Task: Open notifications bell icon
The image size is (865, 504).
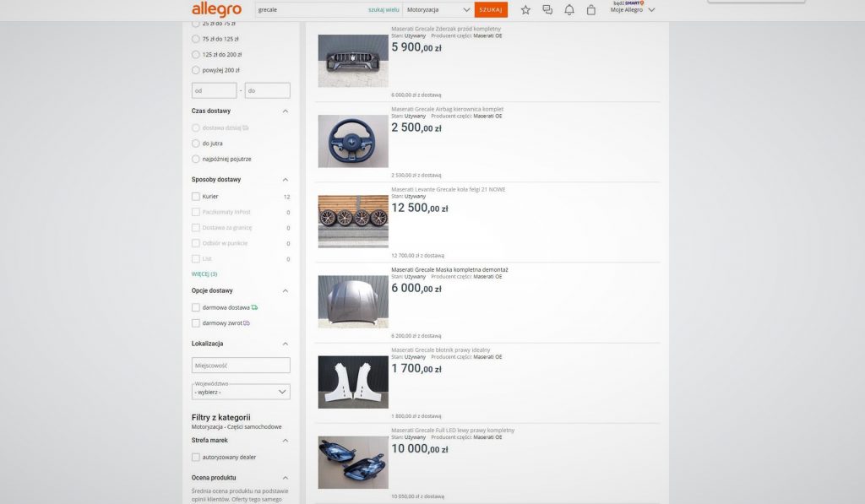Action: [x=569, y=10]
